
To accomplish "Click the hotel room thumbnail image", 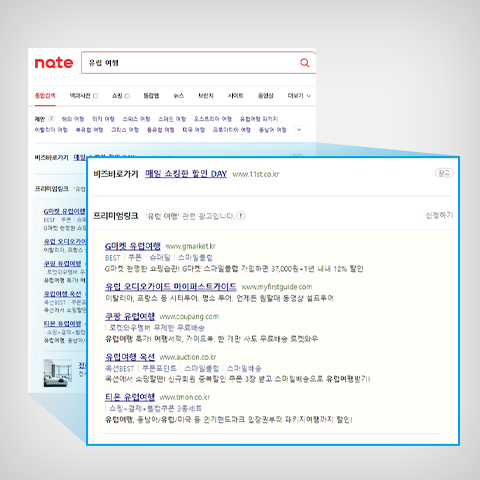I will [x=58, y=373].
